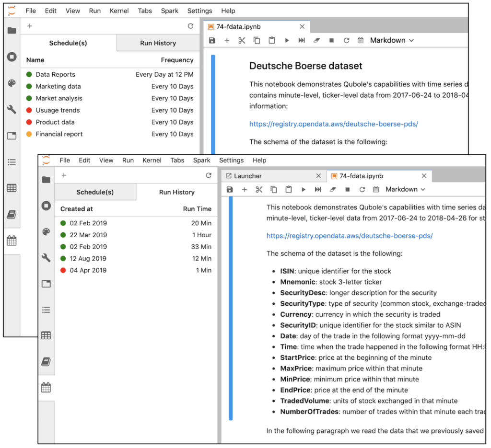The image size is (491, 448).
Task: Save the 74-fdata notebook
Action: (230, 189)
